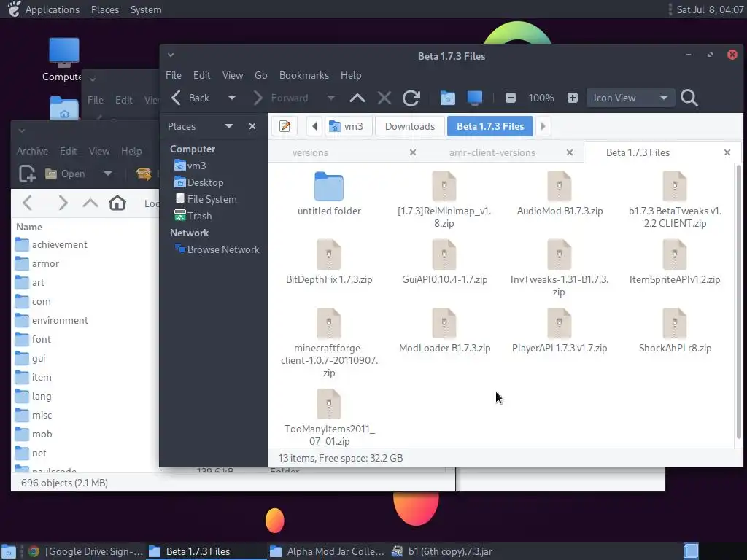
Task: Click the right path scroll arrow
Action: 543,126
